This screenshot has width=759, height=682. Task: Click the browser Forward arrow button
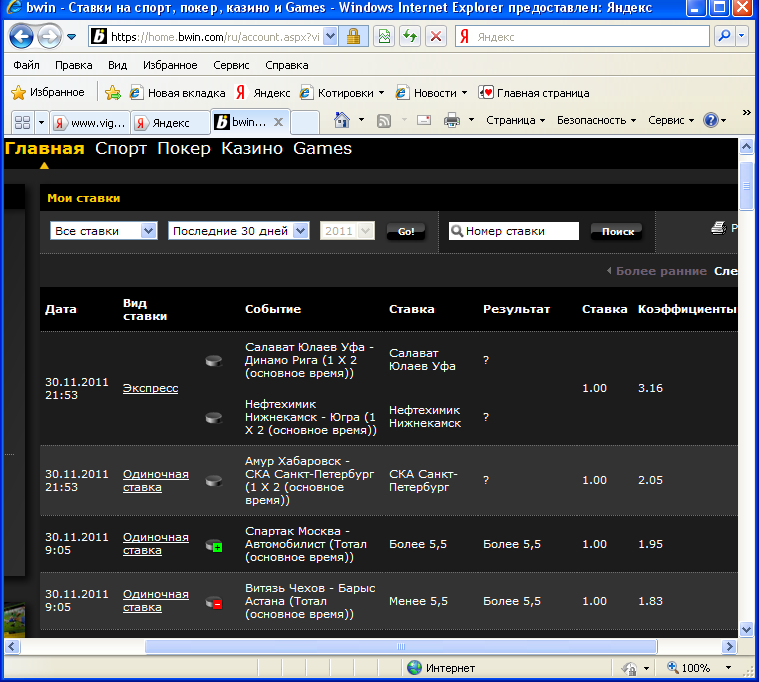[49, 36]
